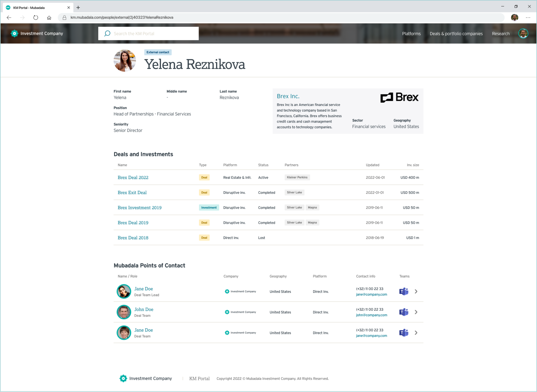Open the Brex Deal 2022 link
537x392 pixels.
pyautogui.click(x=133, y=178)
